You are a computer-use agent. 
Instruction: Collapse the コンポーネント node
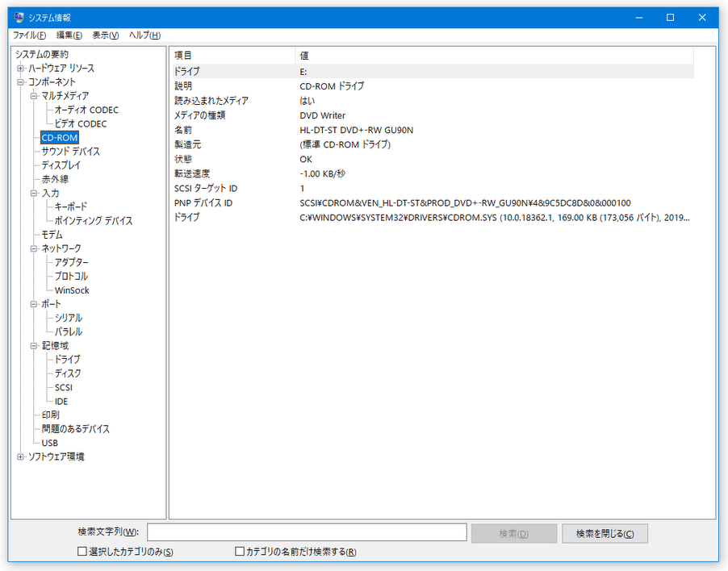(x=20, y=82)
